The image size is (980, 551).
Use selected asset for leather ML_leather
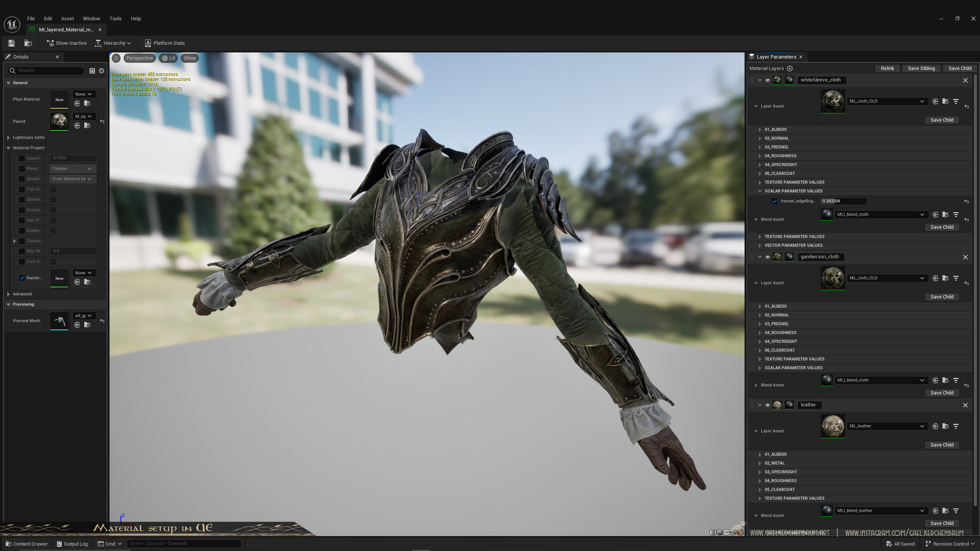935,426
